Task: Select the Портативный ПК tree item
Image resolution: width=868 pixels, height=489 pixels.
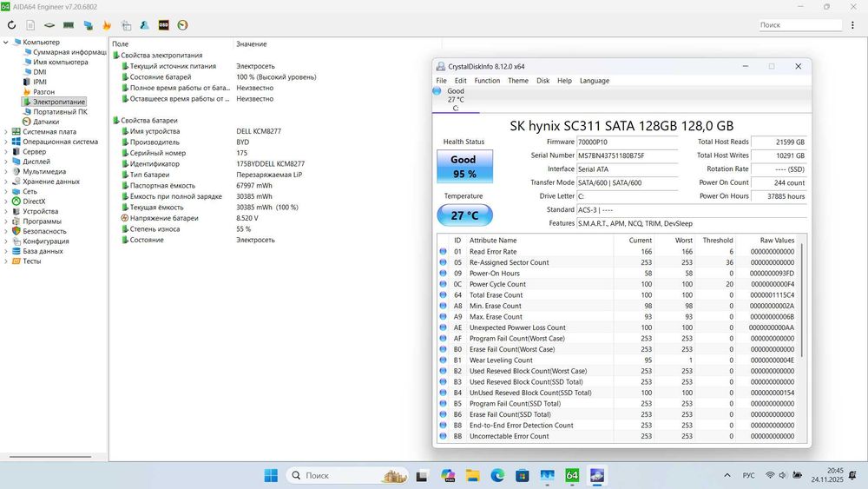Action: (x=56, y=112)
